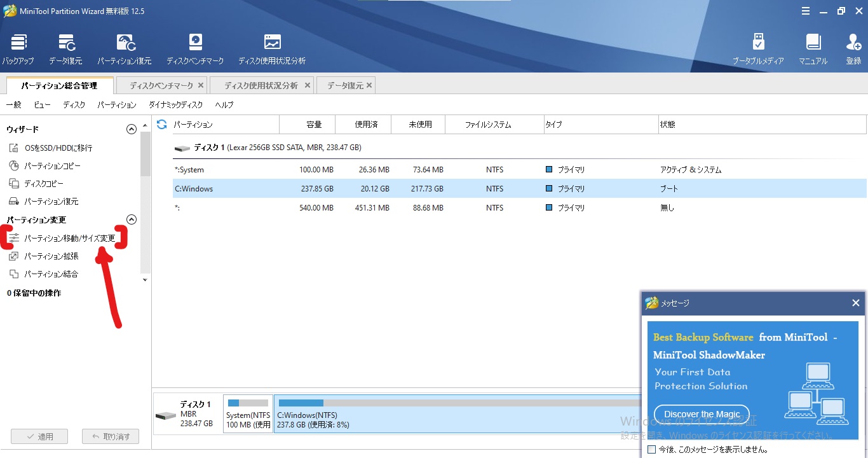Select パーティション移動/サイズ変更 operation
868x458 pixels.
62,238
